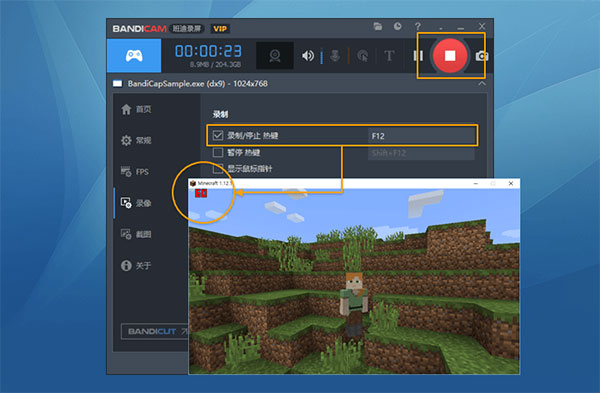The image size is (600, 393).
Task: Toggle the text overlay T icon
Action: click(389, 56)
